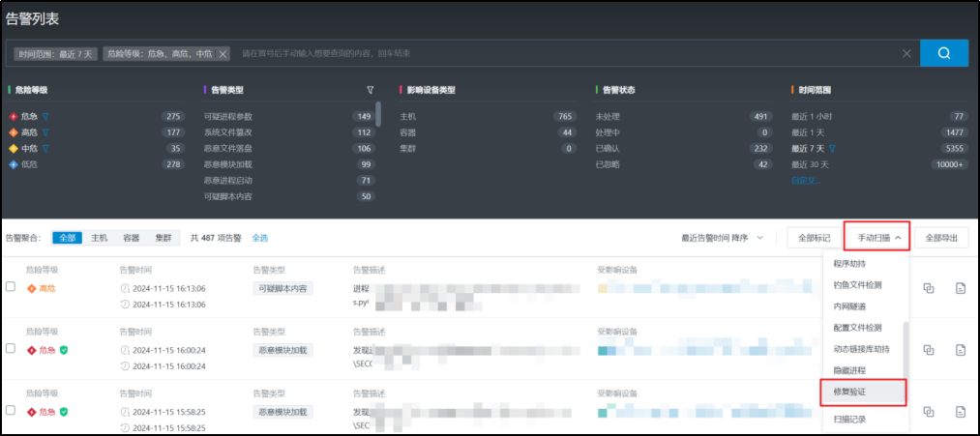Select the checkbox of the 16:00:24 alert
The height and width of the screenshot is (436, 980).
click(x=11, y=350)
